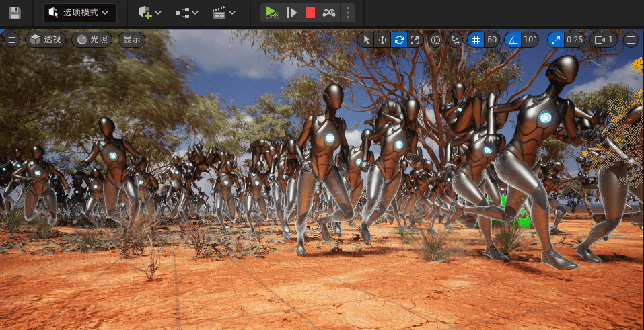Viewport: 644px width, 330px height.
Task: Toggle world coordinate system globe
Action: pyautogui.click(x=435, y=40)
